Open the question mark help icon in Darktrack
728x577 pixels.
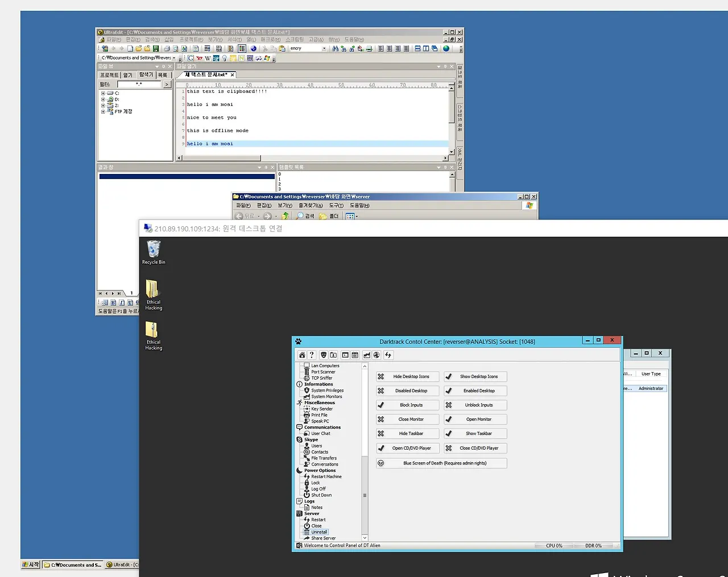(312, 355)
